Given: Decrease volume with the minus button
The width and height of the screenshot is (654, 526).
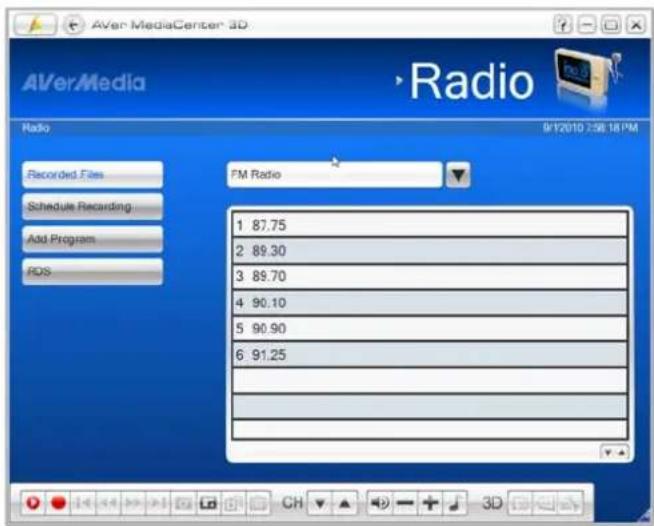Looking at the screenshot, I should click(405, 503).
